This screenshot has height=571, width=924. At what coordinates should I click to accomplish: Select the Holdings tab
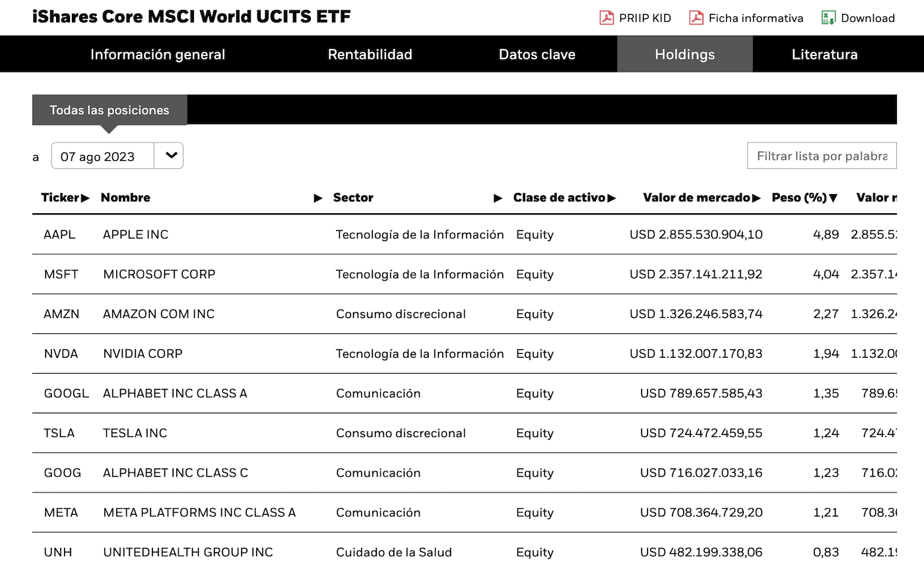pyautogui.click(x=684, y=54)
